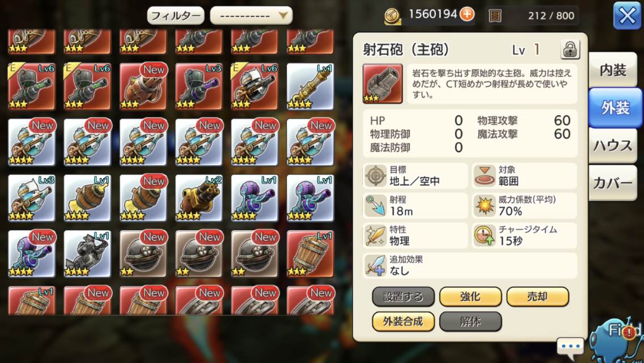
Task: Click the 射石砲 item thumbnail in details
Action: pos(382,83)
